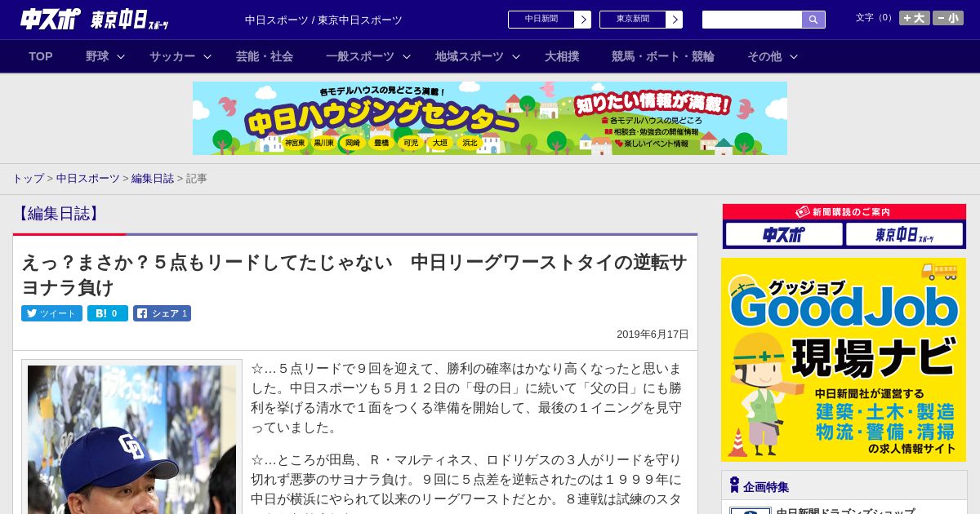Image resolution: width=980 pixels, height=514 pixels.
Task: Open the GoodJob 現場ナビ advertisement
Action: [844, 360]
